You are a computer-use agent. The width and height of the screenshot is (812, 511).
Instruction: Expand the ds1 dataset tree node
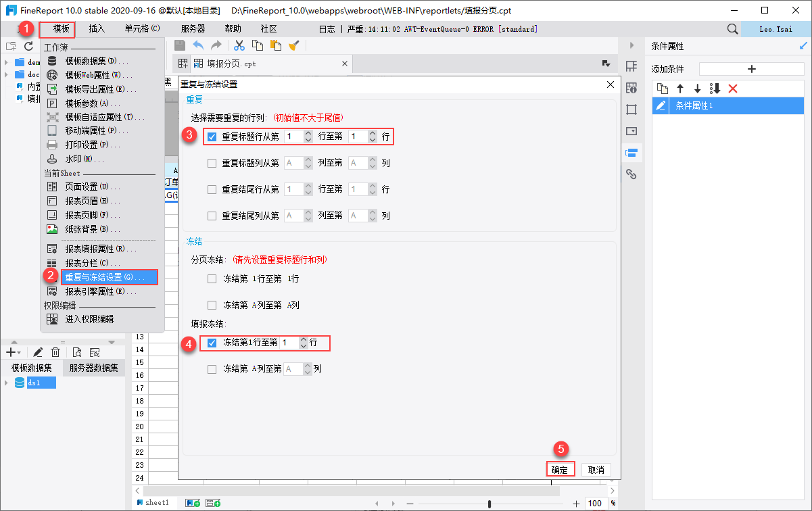pyautogui.click(x=6, y=383)
